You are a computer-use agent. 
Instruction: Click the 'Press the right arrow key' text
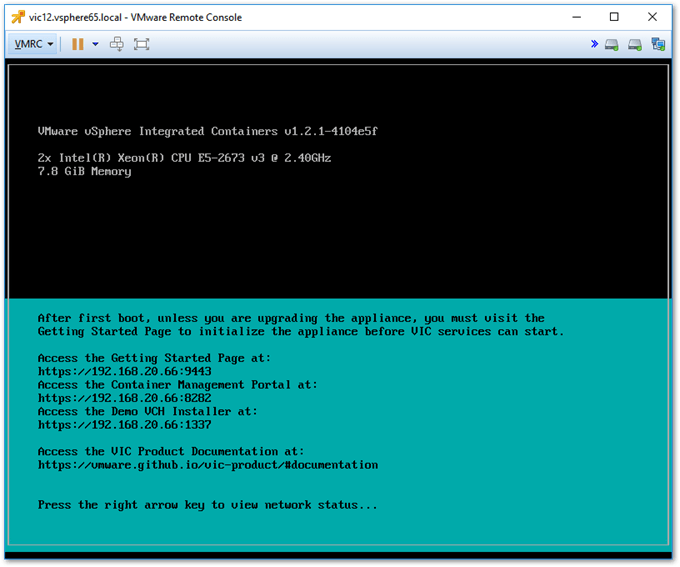tap(208, 505)
